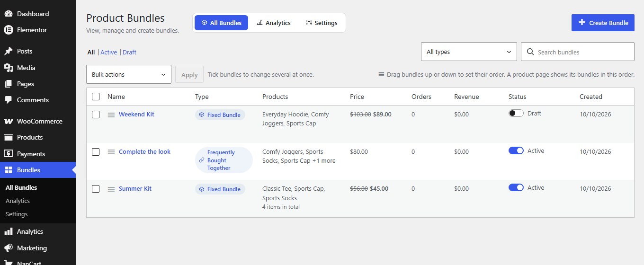This screenshot has height=265, width=644.
Task: Click the Create Bundle button
Action: (x=603, y=22)
